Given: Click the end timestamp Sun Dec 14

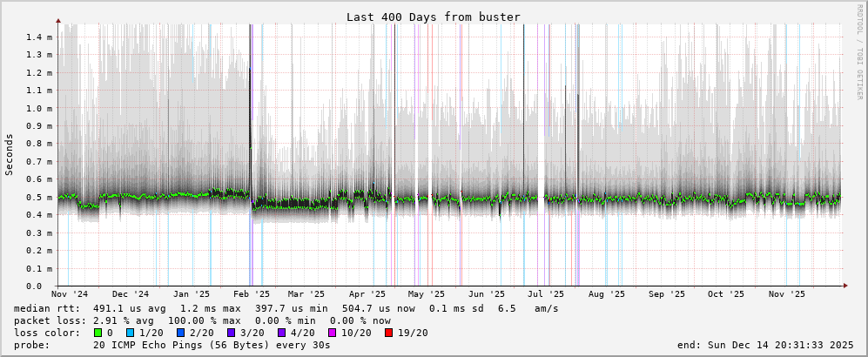Looking at the screenshot, I should 765,345.
